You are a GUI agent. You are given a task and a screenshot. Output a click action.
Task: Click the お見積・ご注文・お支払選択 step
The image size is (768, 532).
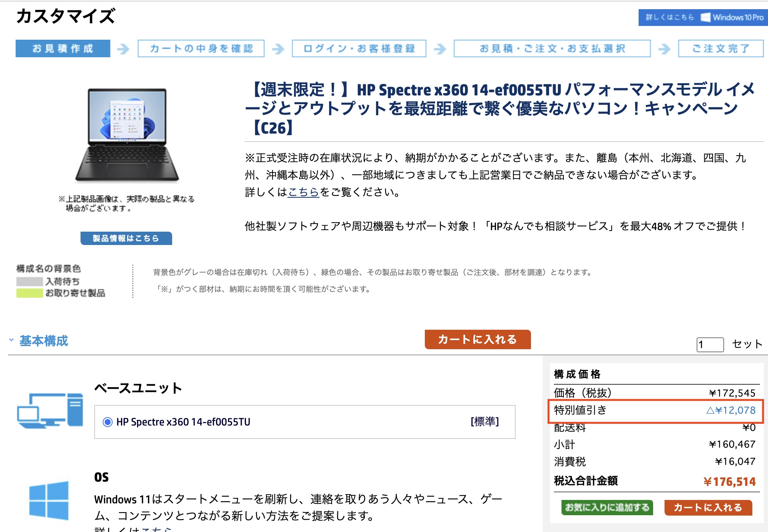(x=552, y=48)
